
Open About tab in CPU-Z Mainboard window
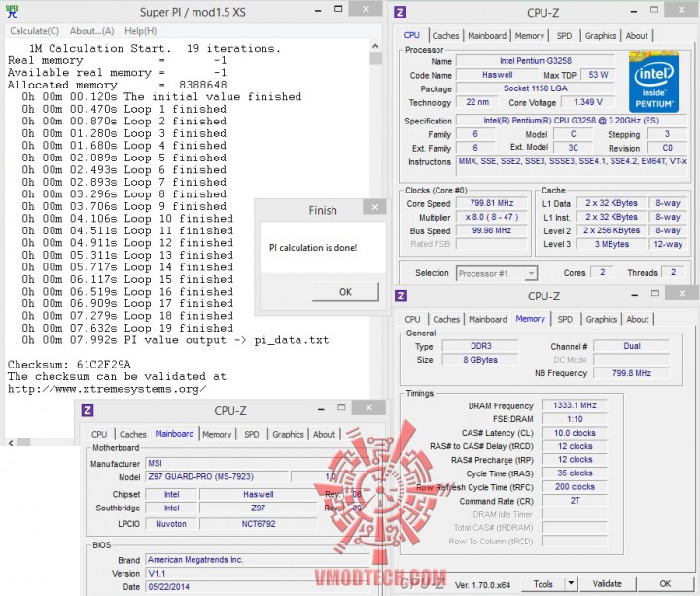pos(324,434)
